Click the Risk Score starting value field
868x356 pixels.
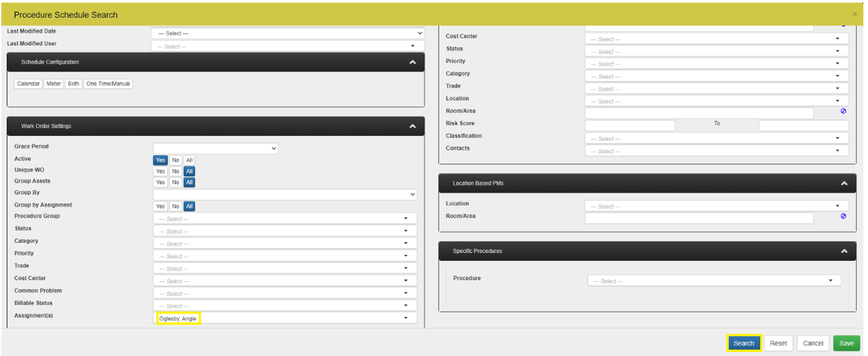click(x=630, y=125)
